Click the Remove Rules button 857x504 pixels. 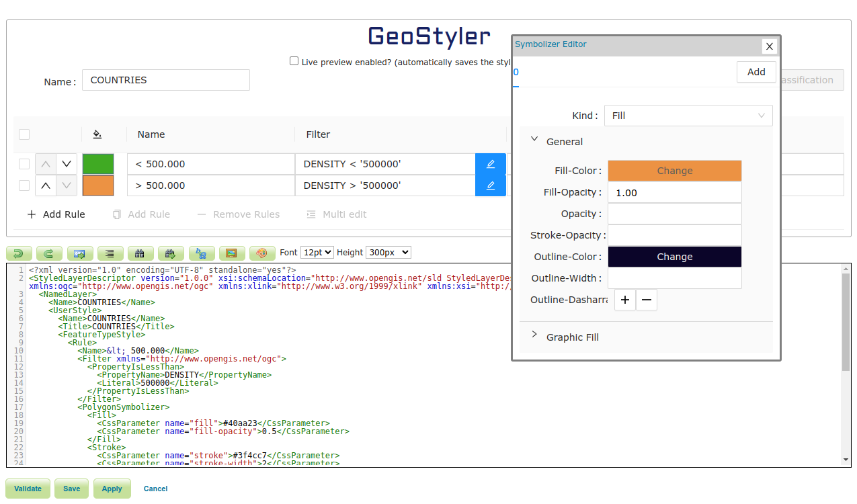(239, 214)
